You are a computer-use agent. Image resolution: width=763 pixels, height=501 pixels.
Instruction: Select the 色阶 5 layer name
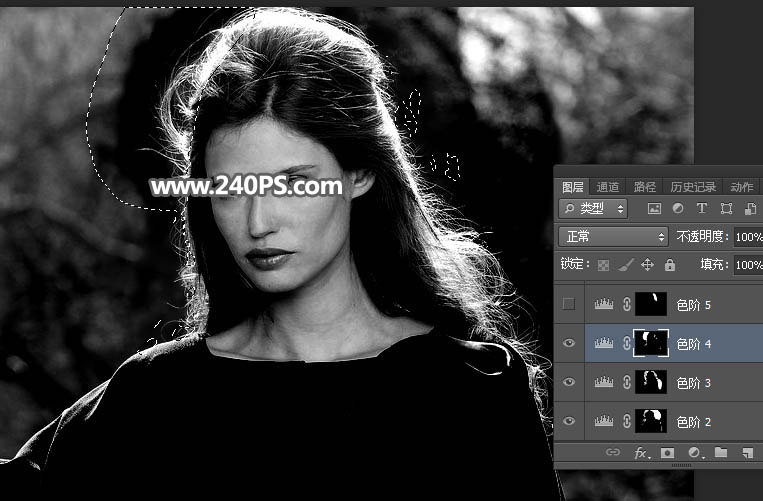click(694, 305)
